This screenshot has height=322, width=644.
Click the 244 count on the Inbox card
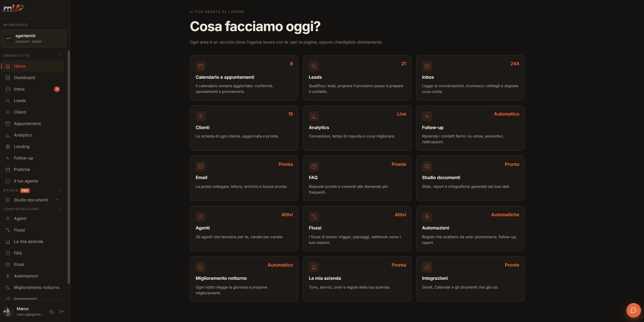tap(515, 64)
